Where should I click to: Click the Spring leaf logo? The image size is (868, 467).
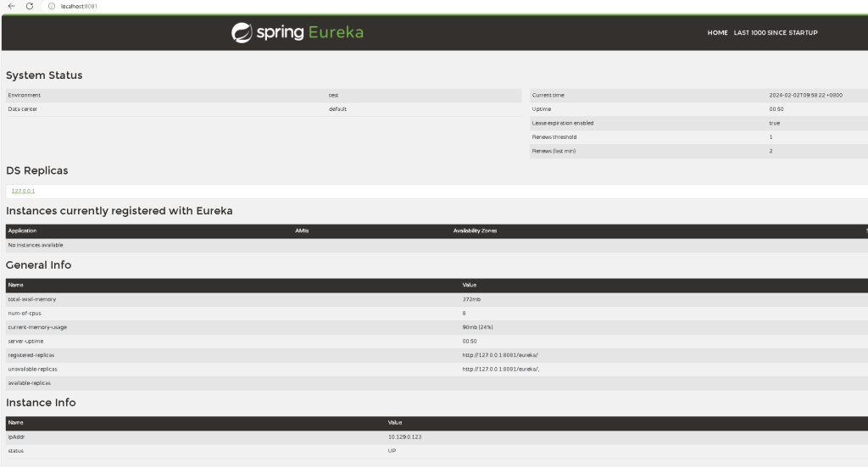(x=242, y=32)
